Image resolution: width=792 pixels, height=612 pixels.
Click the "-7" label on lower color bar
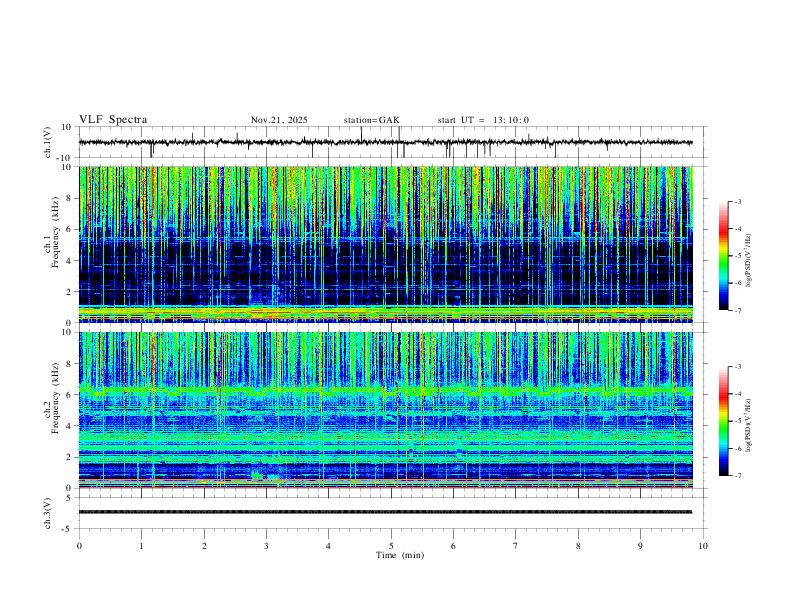(737, 475)
